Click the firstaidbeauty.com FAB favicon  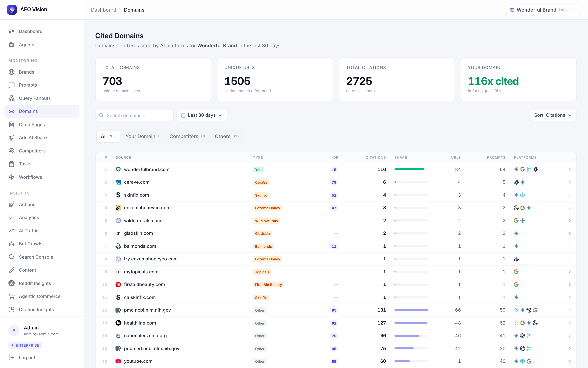pos(118,285)
